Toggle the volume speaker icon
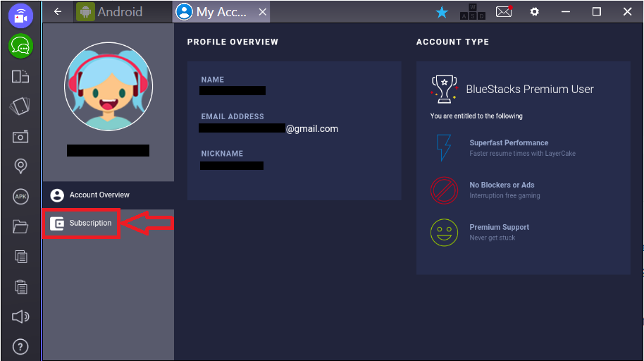The image size is (644, 361). (20, 317)
